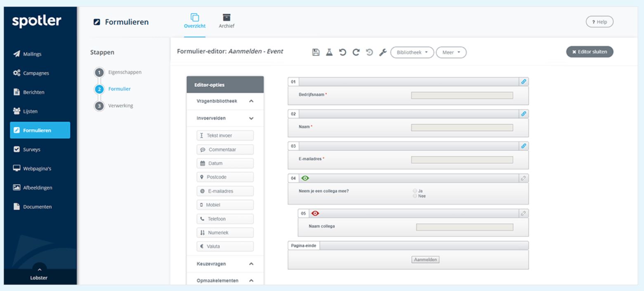The width and height of the screenshot is (644, 291).
Task: Open the Meer dropdown
Action: 451,52
